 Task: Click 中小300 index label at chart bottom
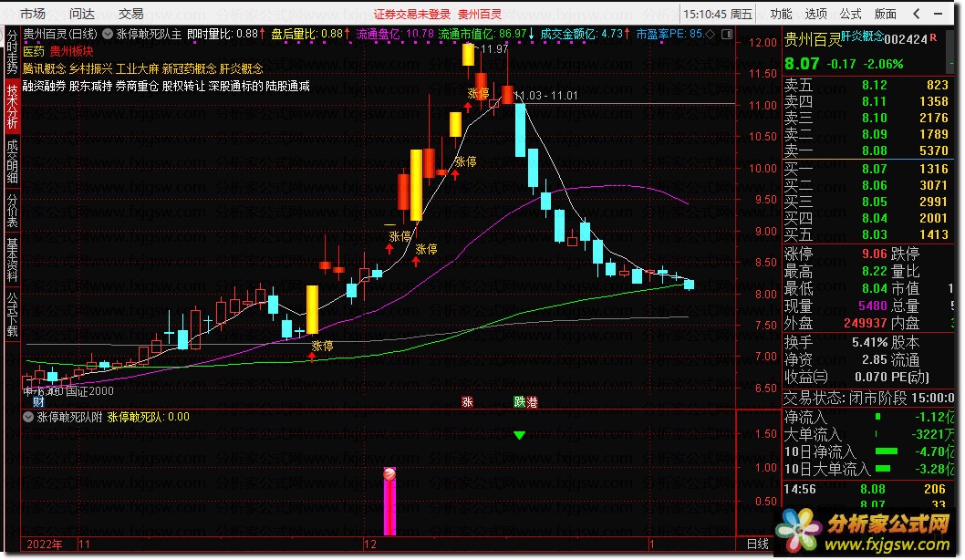(x=42, y=390)
